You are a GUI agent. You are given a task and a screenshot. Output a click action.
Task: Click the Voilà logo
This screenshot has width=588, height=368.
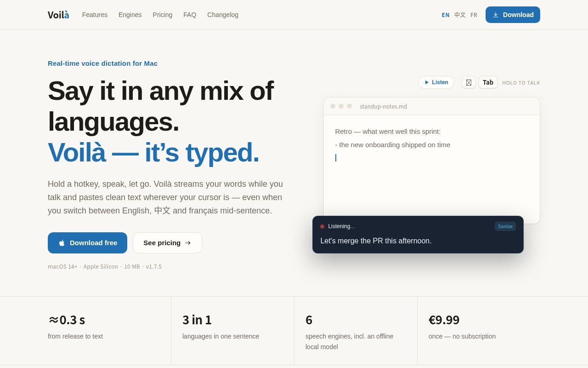pyautogui.click(x=58, y=15)
